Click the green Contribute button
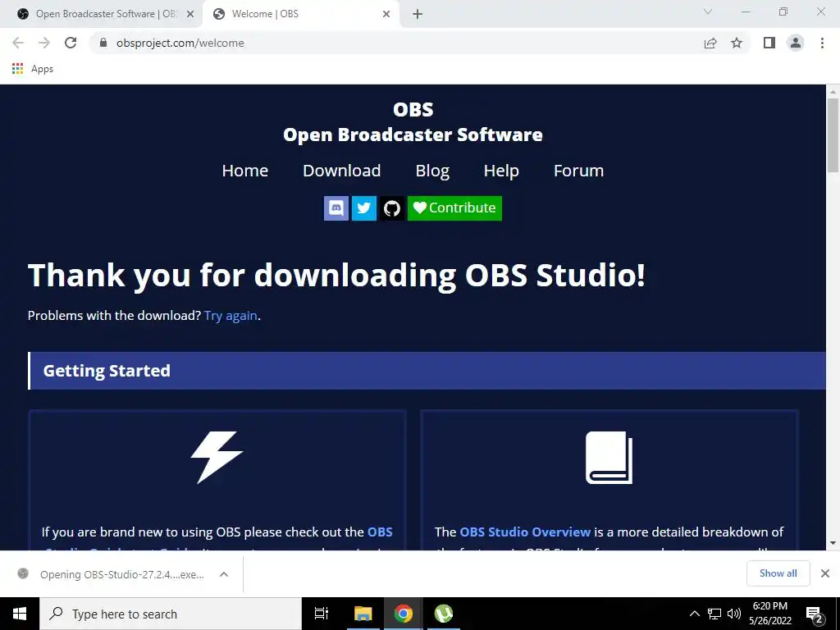 [x=454, y=208]
